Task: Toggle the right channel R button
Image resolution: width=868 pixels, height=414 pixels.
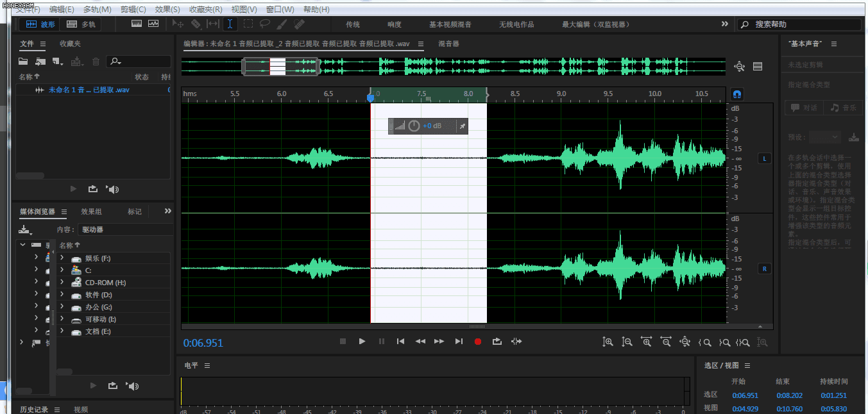Action: 764,269
